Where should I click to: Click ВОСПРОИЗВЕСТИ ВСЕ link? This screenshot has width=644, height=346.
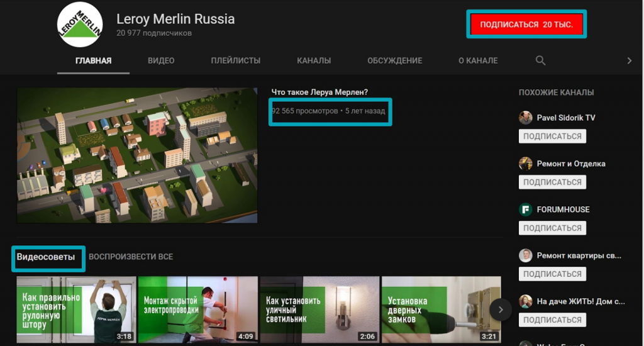(x=131, y=257)
